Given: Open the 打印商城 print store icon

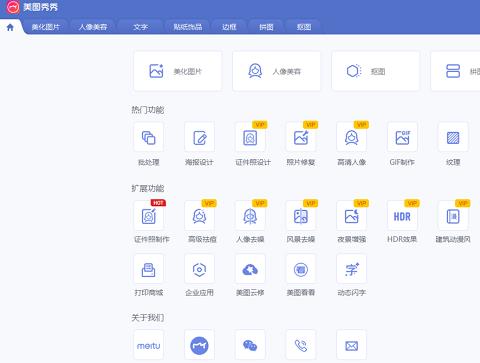Looking at the screenshot, I should [x=149, y=269].
